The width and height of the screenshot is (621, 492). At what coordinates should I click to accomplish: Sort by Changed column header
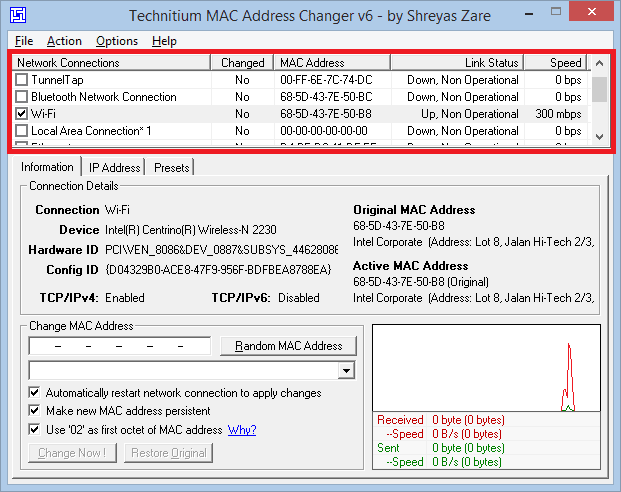click(x=242, y=63)
